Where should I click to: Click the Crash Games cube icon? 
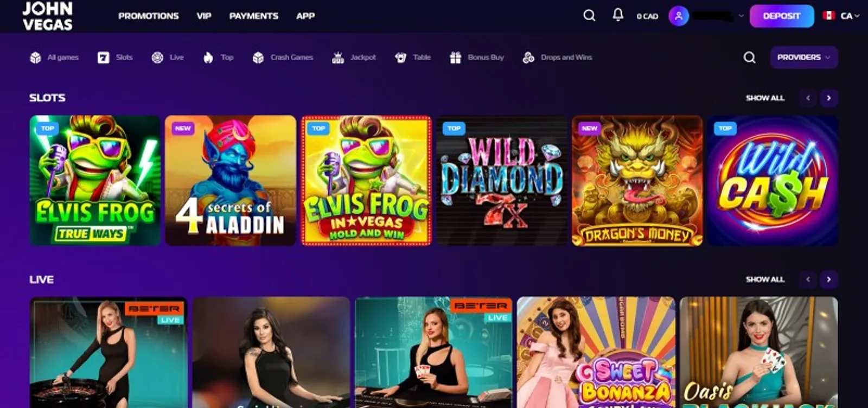(x=258, y=58)
